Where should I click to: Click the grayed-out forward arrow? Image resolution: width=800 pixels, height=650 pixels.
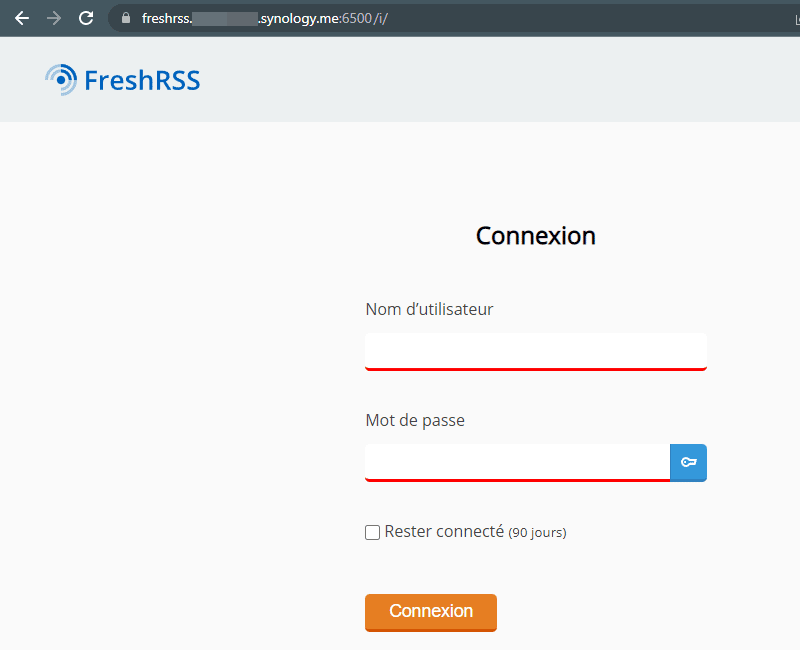(x=53, y=17)
